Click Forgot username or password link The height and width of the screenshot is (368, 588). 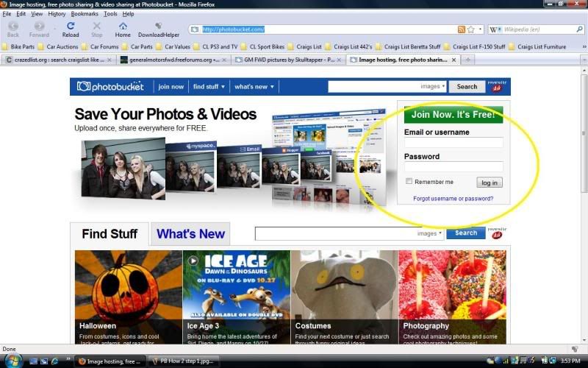tap(453, 198)
